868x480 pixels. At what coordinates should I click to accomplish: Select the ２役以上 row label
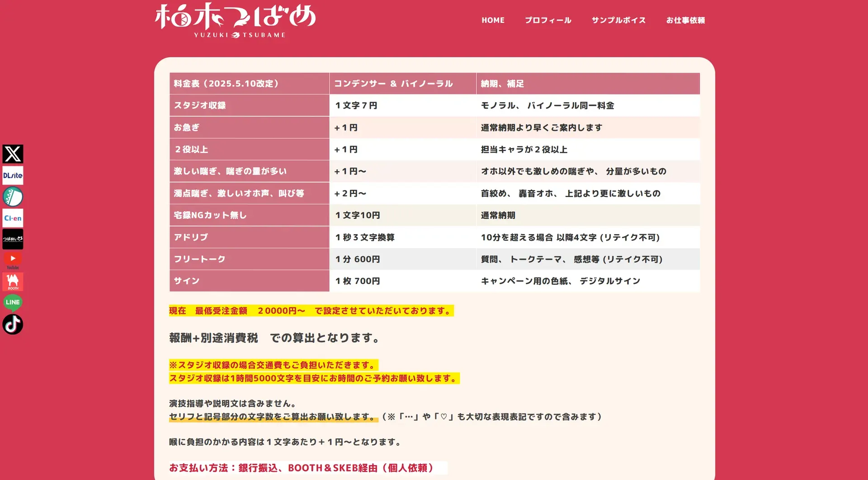[250, 149]
